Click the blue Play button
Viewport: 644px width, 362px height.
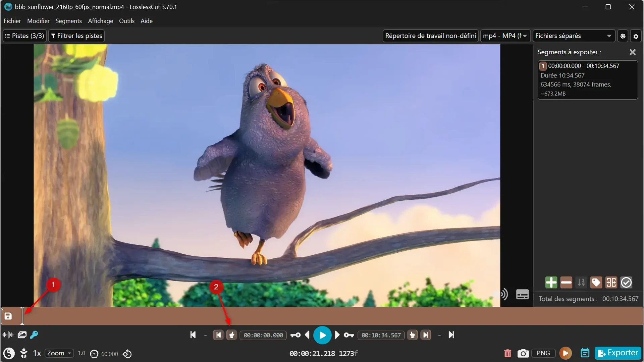pos(322,335)
